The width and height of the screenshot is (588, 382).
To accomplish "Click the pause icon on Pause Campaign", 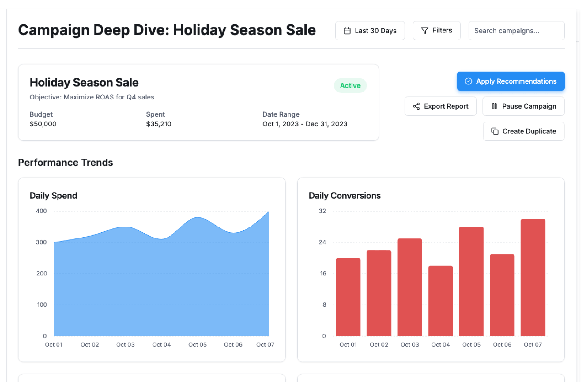I will pyautogui.click(x=494, y=106).
